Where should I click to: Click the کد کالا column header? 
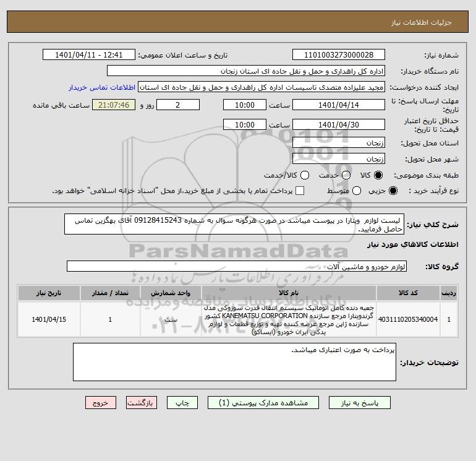(x=408, y=293)
